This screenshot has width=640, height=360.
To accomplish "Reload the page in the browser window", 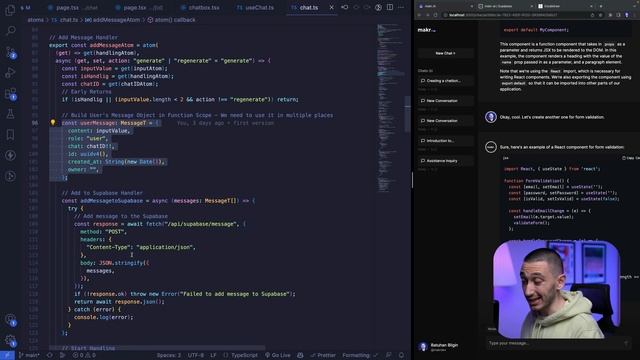I will point(435,15).
